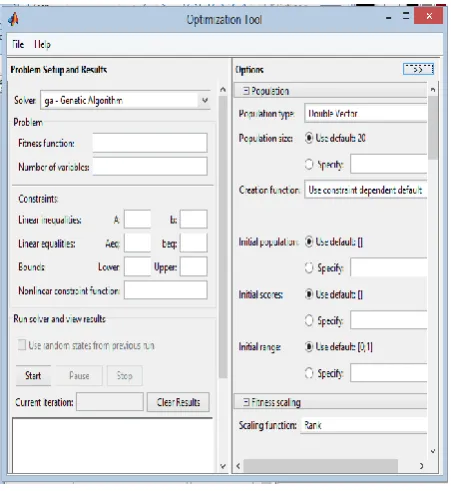Click left panel scroll down arrow
451x491 pixels.
223,466
